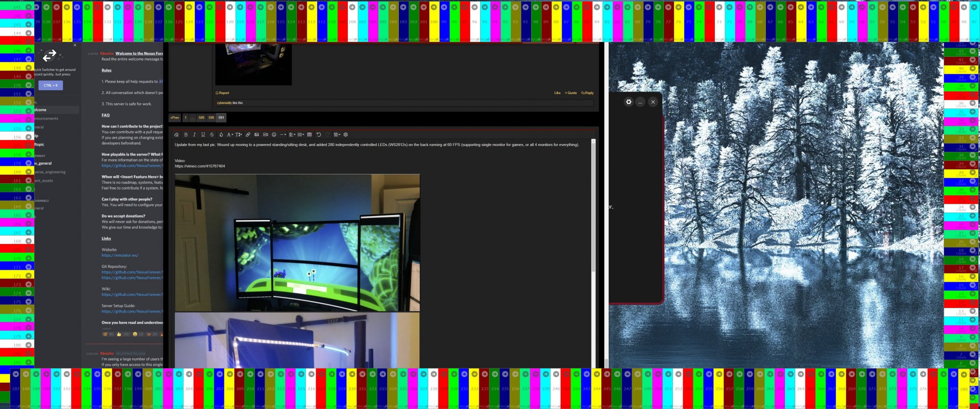Toggle italic formatting in the editor
This screenshot has width=980, height=409.
[x=195, y=135]
